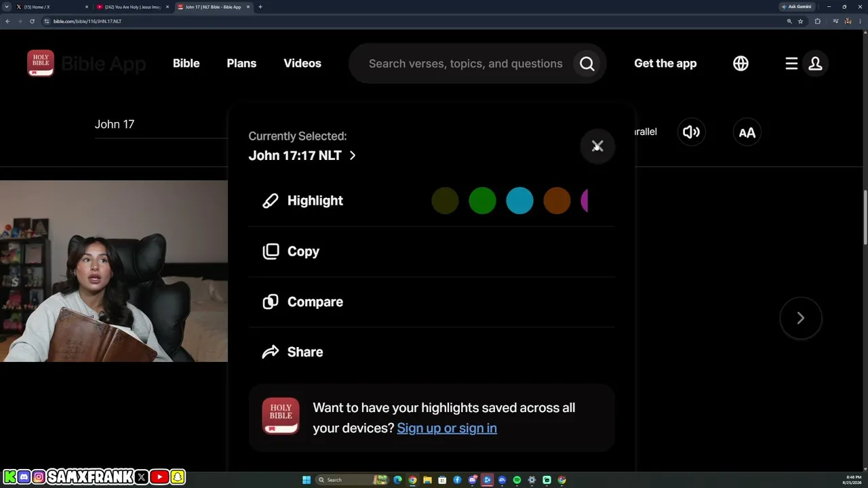Pick the orange highlight color
This screenshot has height=488, width=868.
557,201
